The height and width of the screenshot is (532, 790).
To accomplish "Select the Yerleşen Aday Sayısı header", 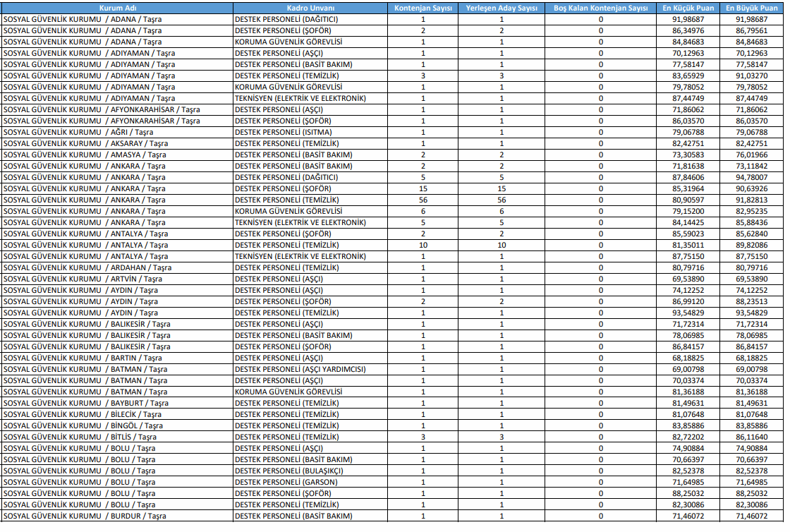I will coord(502,8).
